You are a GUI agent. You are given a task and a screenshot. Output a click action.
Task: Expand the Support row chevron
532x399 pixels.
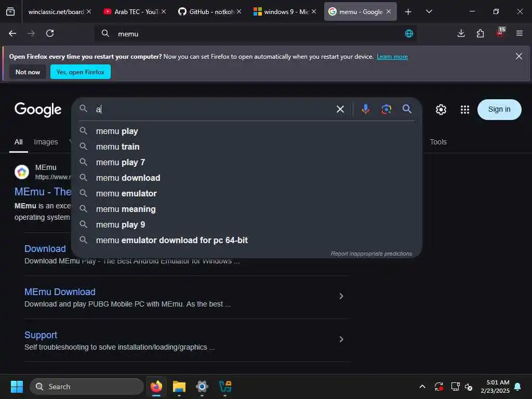pos(341,339)
